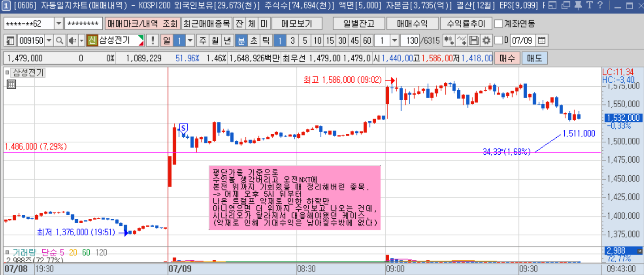Viewport: 644px width, 275px height.
Task: Click 수익률추이 button
Action: pos(465,24)
